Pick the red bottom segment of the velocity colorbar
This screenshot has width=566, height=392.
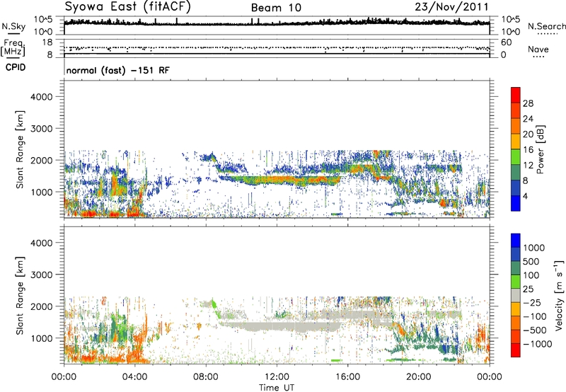pyautogui.click(x=516, y=350)
